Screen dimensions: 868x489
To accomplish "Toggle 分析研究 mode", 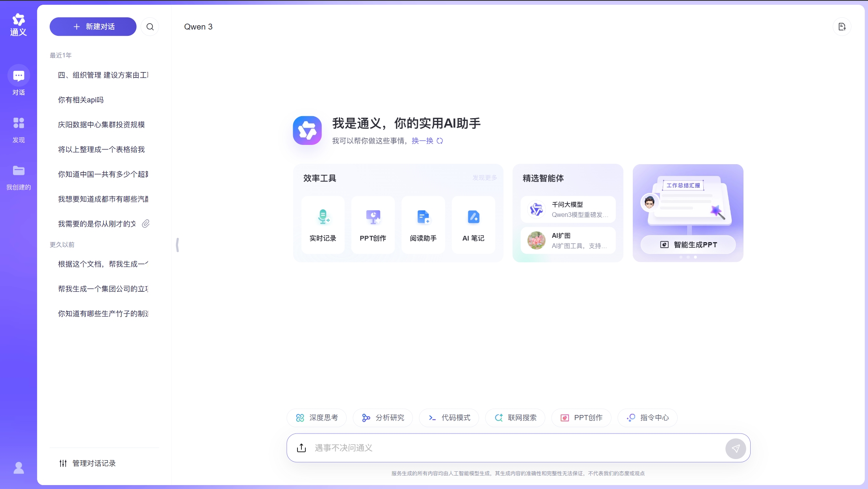I will (x=383, y=418).
